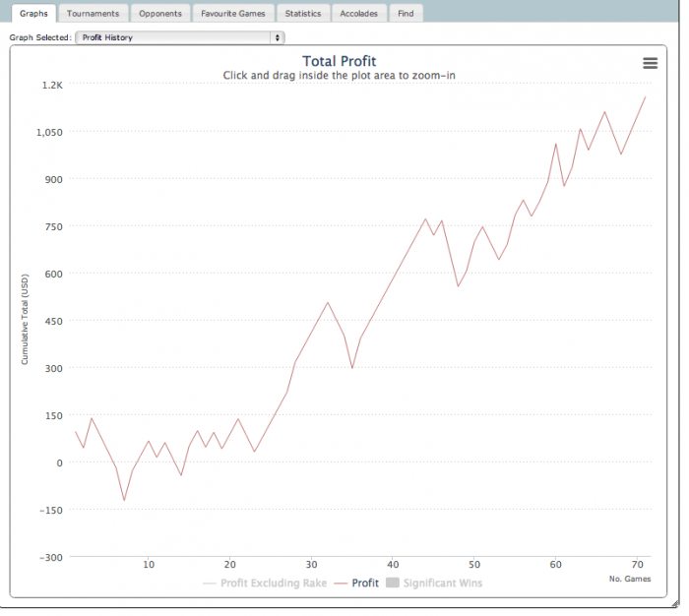
Task: Switch to Favourite Games tab
Action: click(233, 14)
